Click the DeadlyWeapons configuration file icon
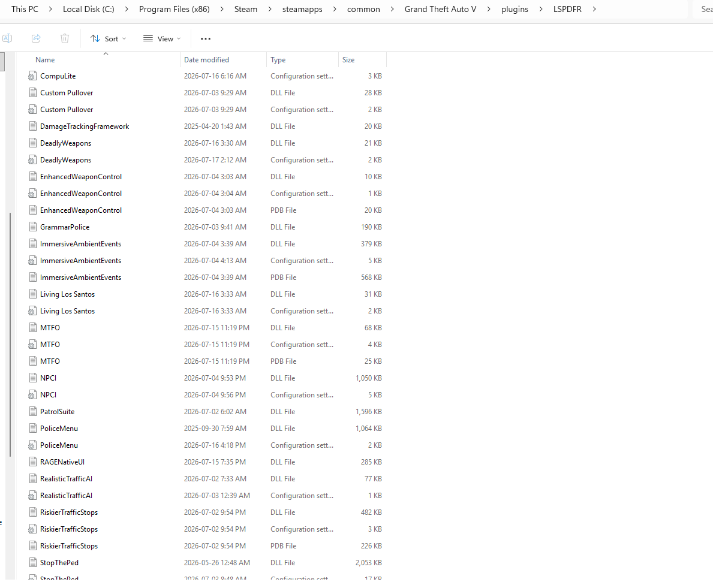Viewport: 713px width, 588px height. click(32, 160)
